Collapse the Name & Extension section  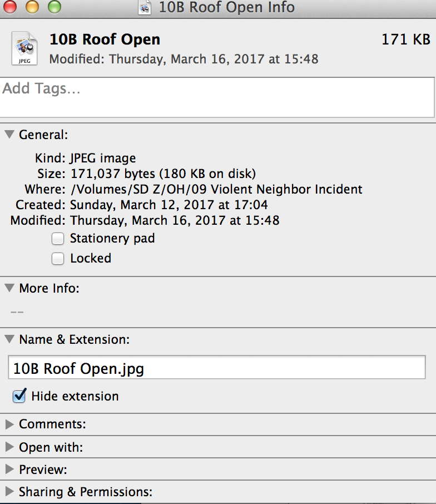(9, 339)
